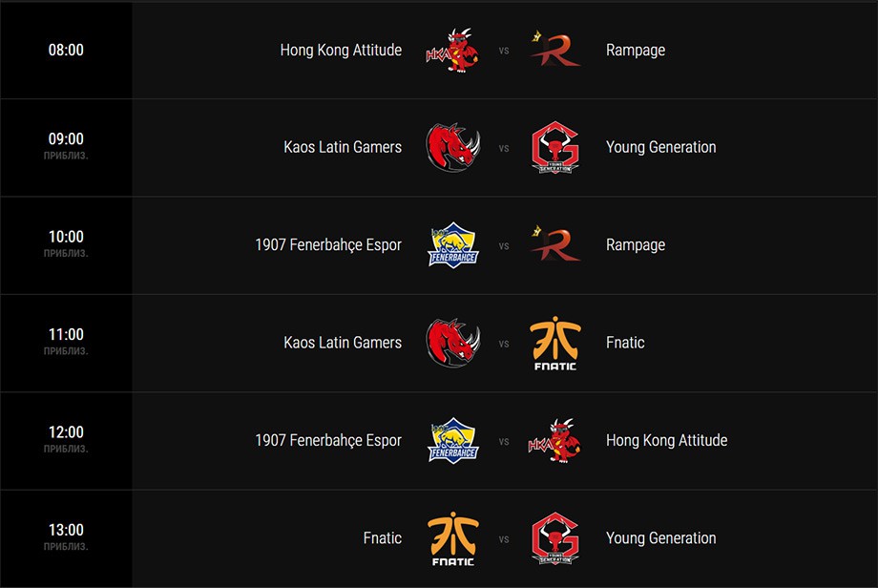This screenshot has width=878, height=588.
Task: Click 1907 Fenerbahçe logo in 12:00 match
Action: click(x=453, y=440)
